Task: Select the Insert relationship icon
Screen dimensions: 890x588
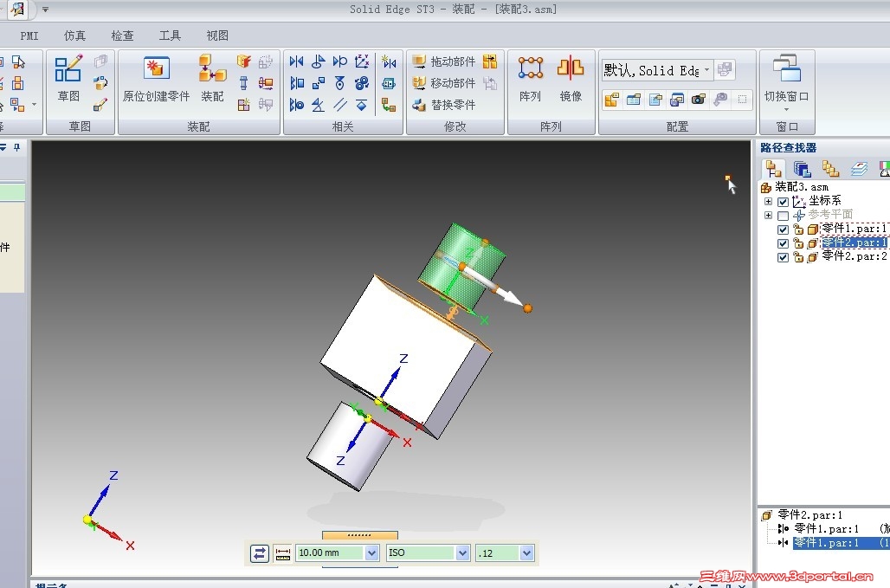Action: pyautogui.click(x=319, y=61)
